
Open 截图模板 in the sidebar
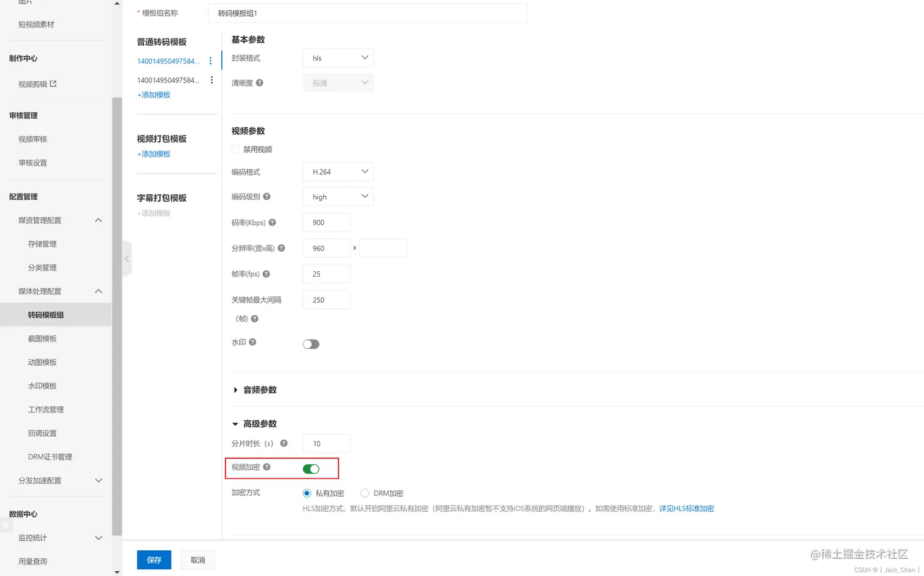tap(42, 339)
